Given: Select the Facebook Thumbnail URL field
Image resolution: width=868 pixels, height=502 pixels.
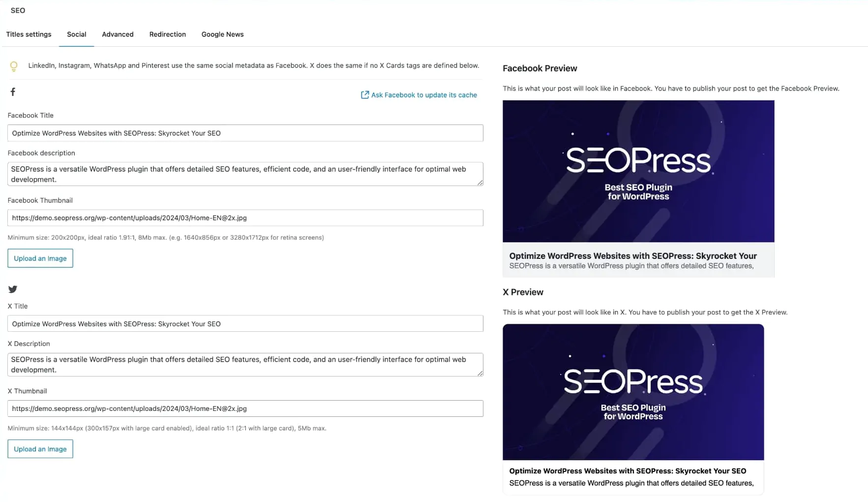Looking at the screenshot, I should pos(245,218).
